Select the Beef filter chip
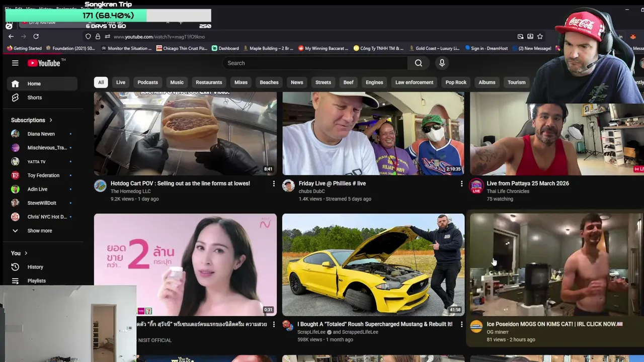The image size is (644, 362). (x=348, y=82)
